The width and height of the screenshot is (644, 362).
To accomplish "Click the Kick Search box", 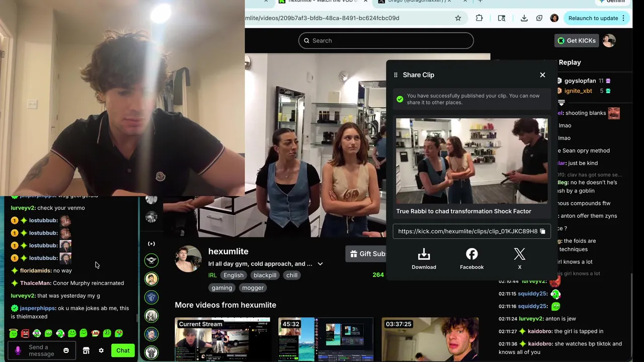I will (386, 41).
